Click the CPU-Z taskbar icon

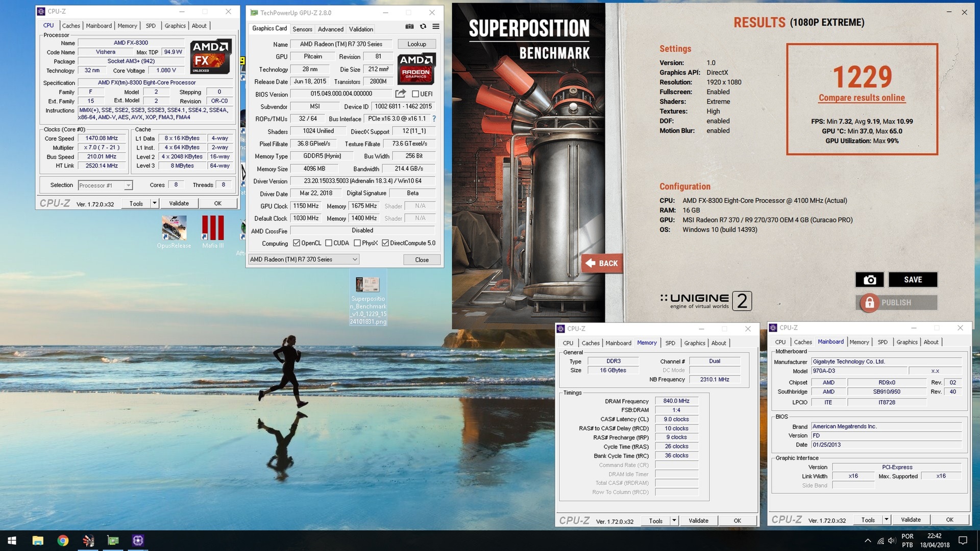pyautogui.click(x=138, y=540)
